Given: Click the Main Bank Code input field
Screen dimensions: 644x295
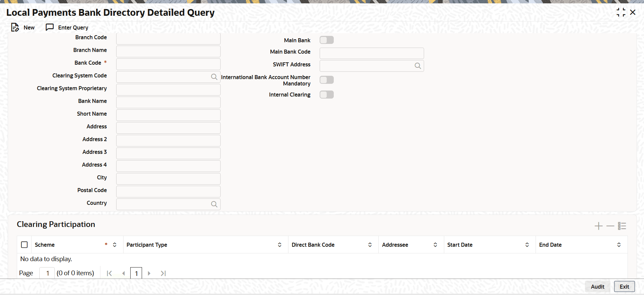Looking at the screenshot, I should point(372,53).
